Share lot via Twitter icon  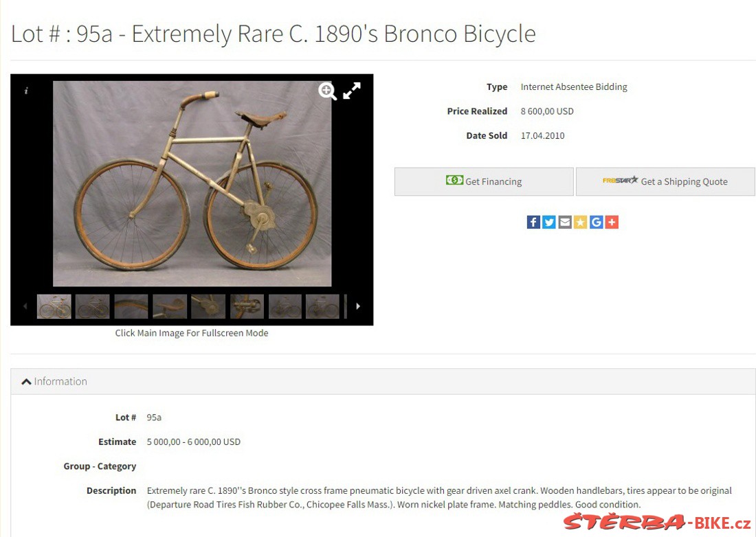point(549,222)
